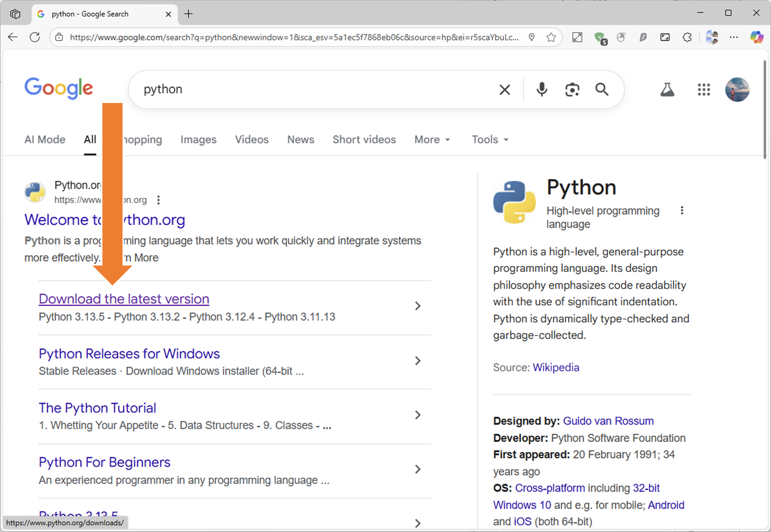Viewport: 771px width, 532px height.
Task: Refresh the current page
Action: tap(35, 37)
